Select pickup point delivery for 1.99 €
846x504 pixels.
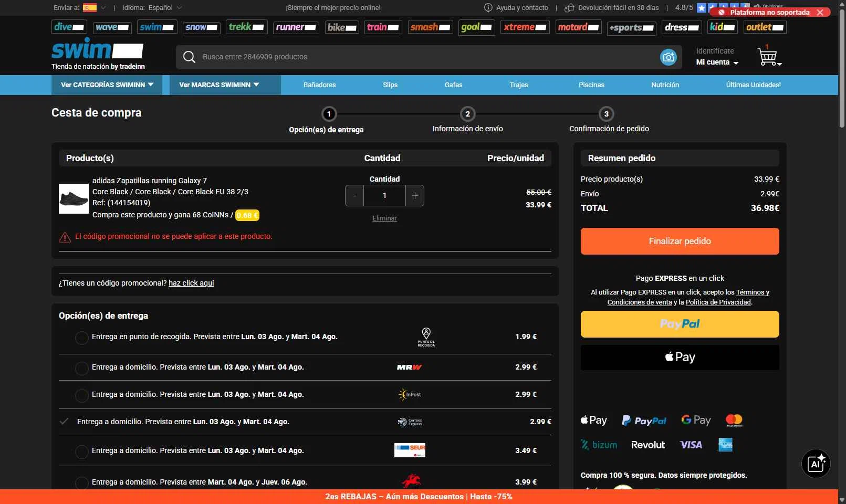tap(81, 338)
